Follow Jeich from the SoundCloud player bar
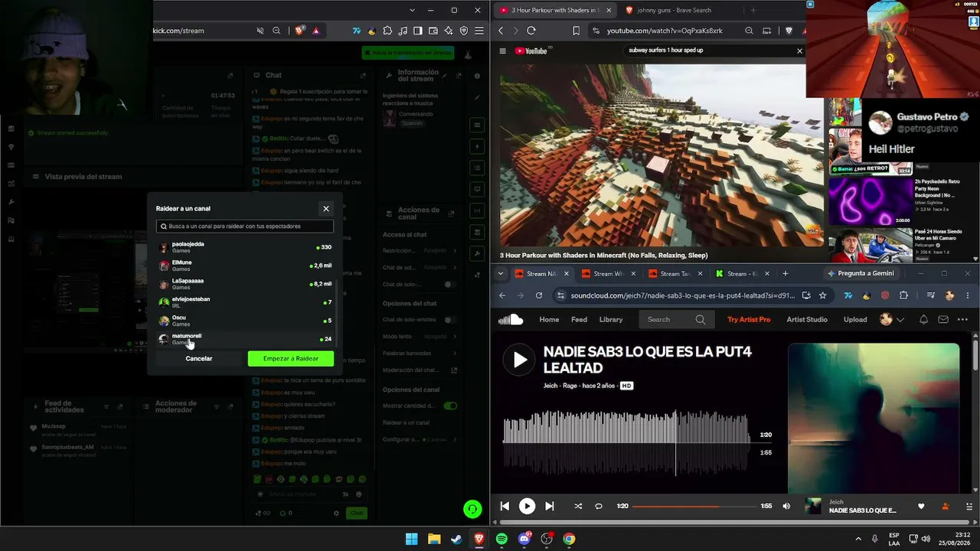This screenshot has height=551, width=980. click(945, 507)
